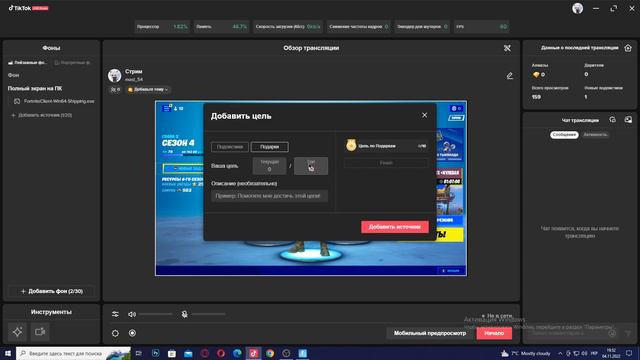Click the chat pop-out icon in chat header
The width and height of the screenshot is (640, 360).
628,120
